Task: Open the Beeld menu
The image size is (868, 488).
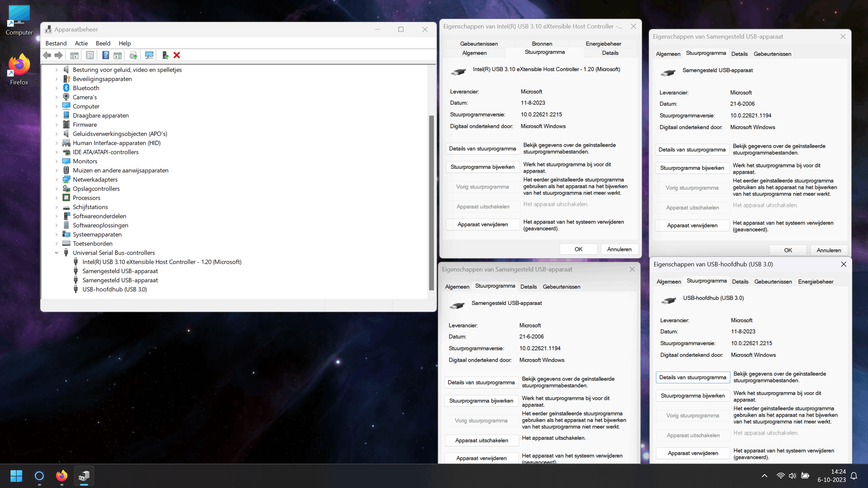Action: [103, 43]
